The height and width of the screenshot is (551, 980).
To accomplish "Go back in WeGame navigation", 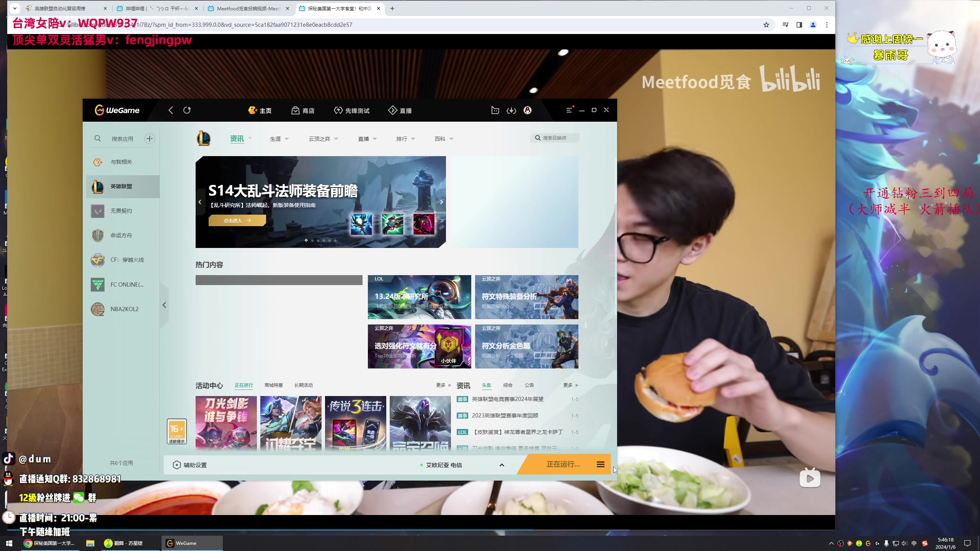I will point(171,110).
